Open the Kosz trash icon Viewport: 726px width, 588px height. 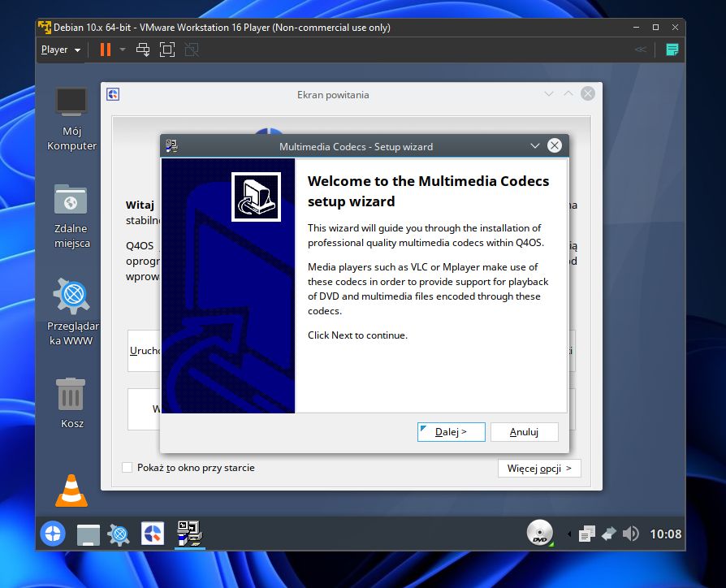(71, 403)
